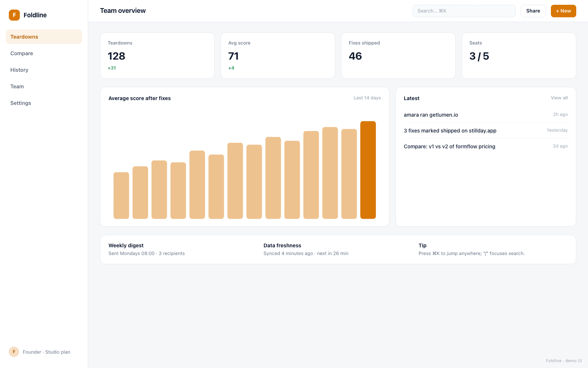This screenshot has height=368, width=588.
Task: Click the Foldline logo icon
Action: pyautogui.click(x=14, y=15)
